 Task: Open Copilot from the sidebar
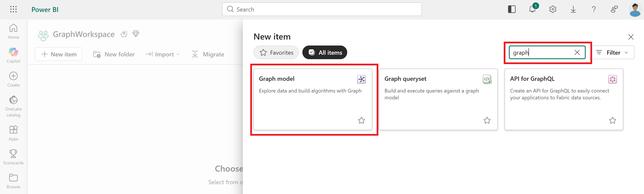13,55
